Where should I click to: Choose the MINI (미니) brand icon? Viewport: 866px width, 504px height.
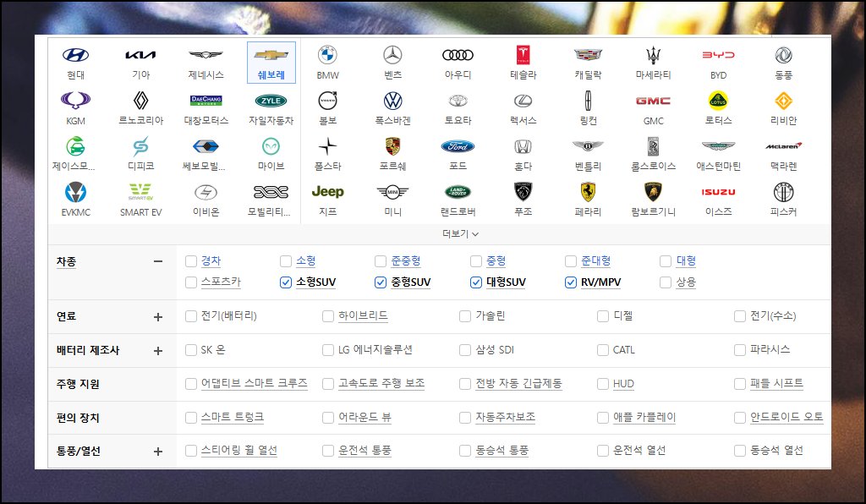392,193
